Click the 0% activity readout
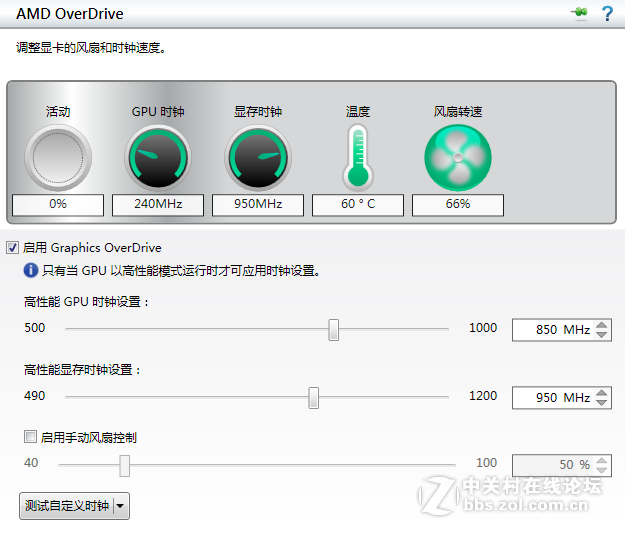The width and height of the screenshot is (625, 539). pos(58,205)
